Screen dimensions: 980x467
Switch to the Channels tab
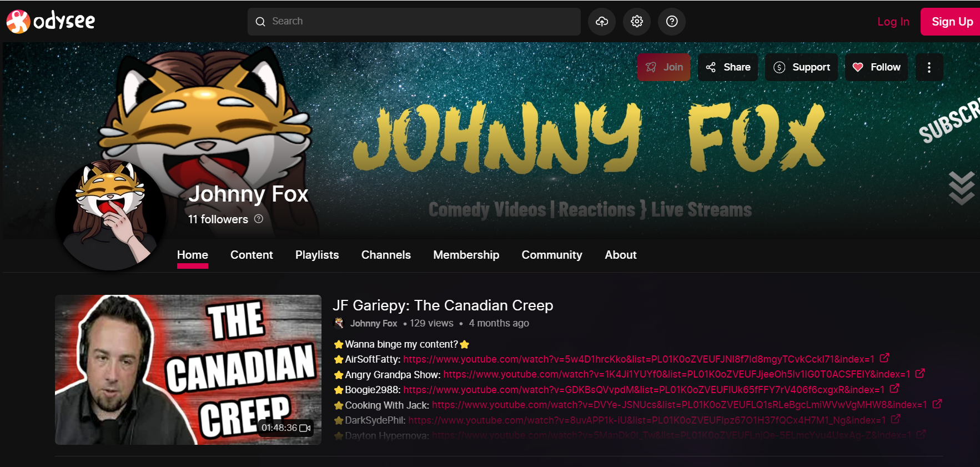tap(386, 255)
